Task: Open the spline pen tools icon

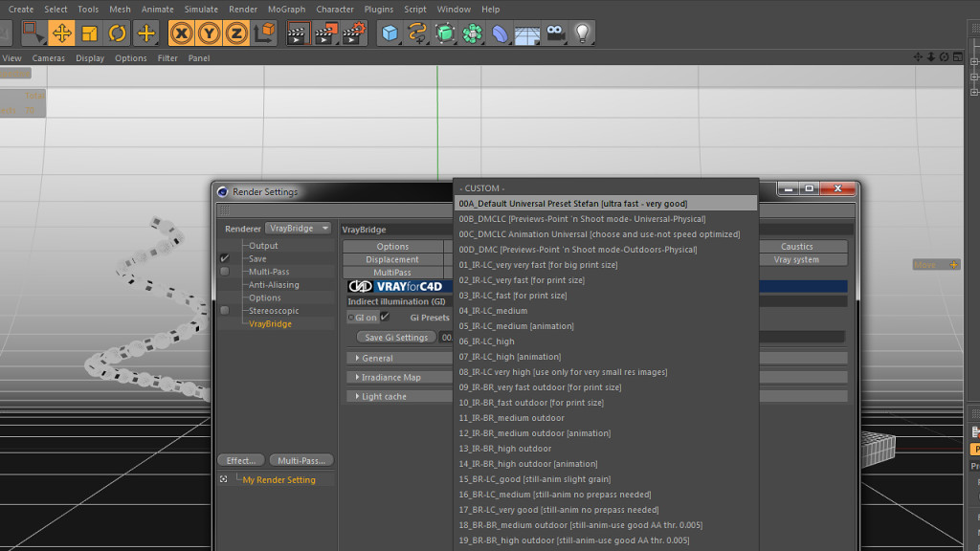Action: coord(417,33)
